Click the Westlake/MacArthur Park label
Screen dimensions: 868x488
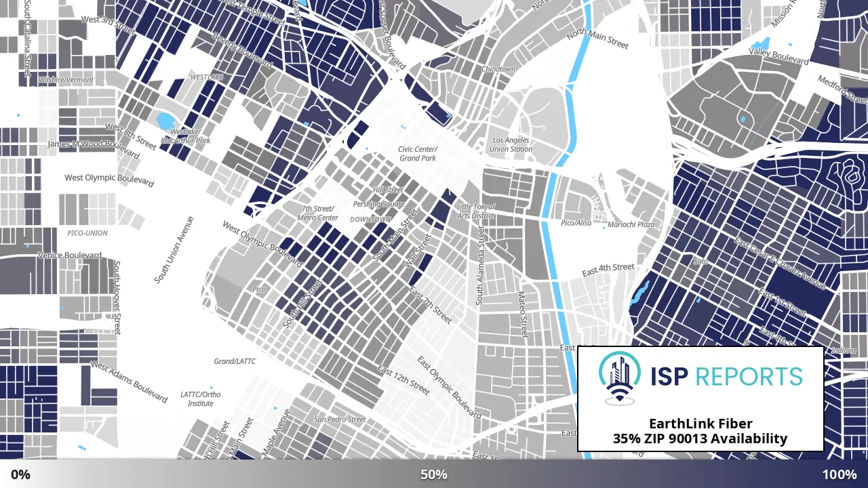186,136
